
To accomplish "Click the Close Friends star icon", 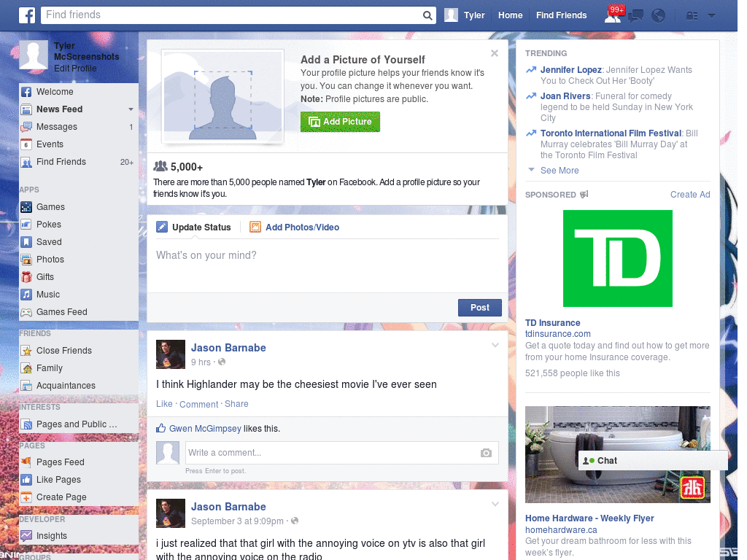I will [27, 351].
